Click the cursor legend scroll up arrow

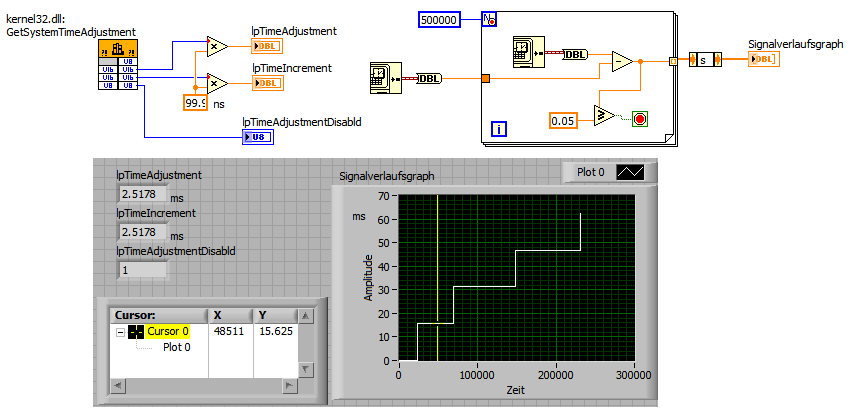point(306,316)
